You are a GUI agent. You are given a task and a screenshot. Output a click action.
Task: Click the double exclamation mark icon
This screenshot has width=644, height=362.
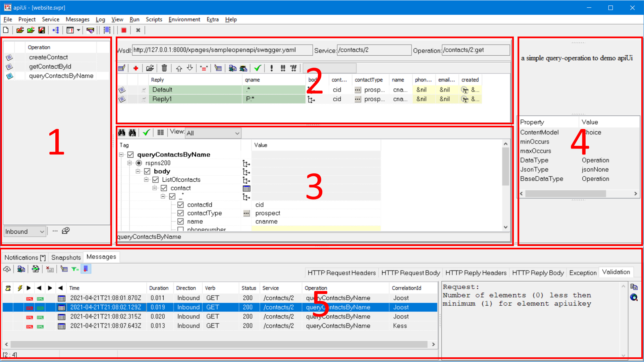pyautogui.click(x=283, y=68)
